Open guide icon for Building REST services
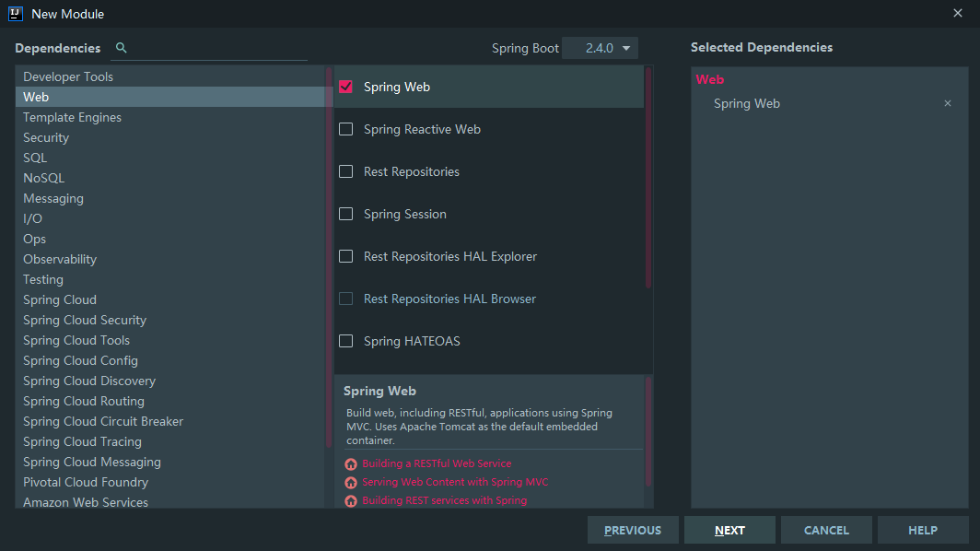 pyautogui.click(x=351, y=501)
